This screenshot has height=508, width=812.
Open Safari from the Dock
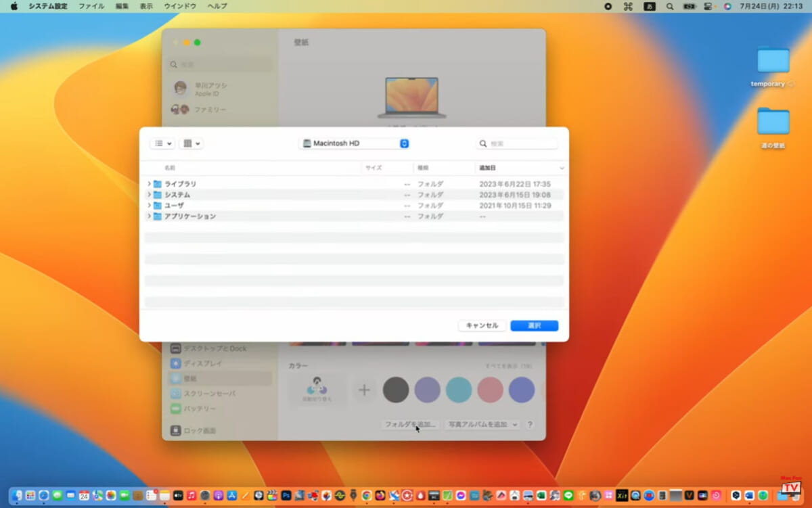[x=44, y=496]
